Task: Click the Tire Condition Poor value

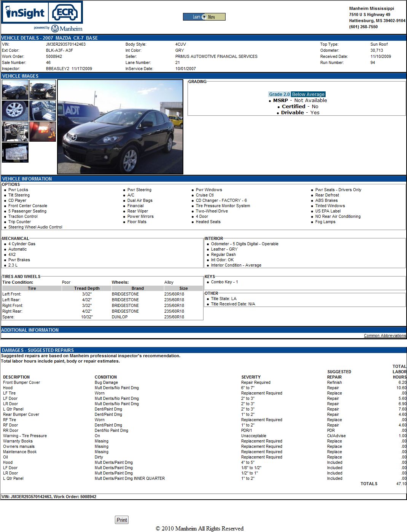Action: (66, 282)
